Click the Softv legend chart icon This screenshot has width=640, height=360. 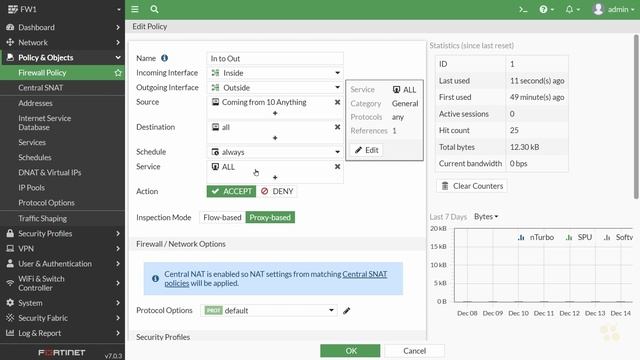click(x=607, y=237)
